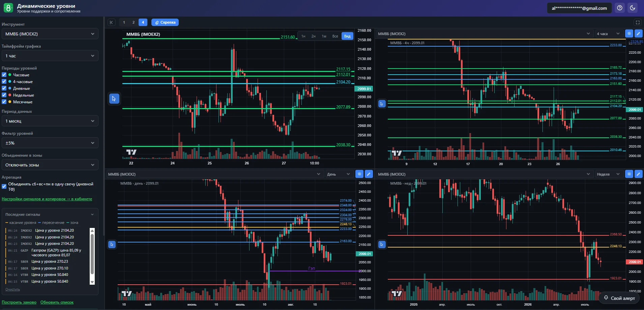Click Очистить to clear signals
The image size is (644, 310).
click(x=12, y=289)
